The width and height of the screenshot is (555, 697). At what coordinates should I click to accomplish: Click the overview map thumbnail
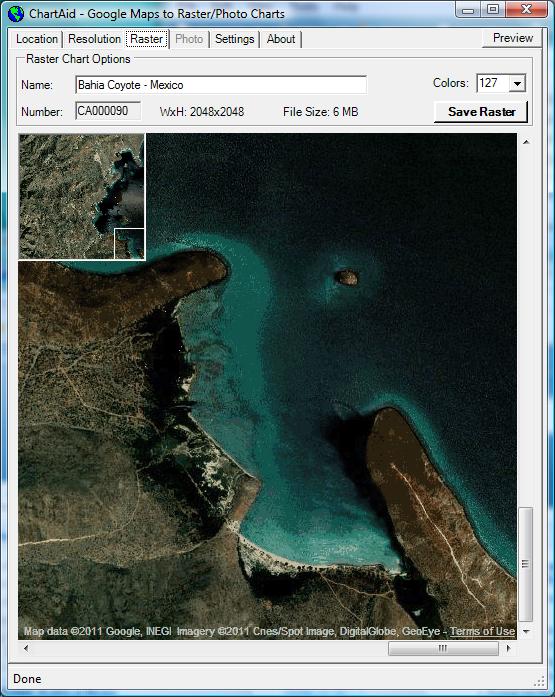(x=82, y=196)
